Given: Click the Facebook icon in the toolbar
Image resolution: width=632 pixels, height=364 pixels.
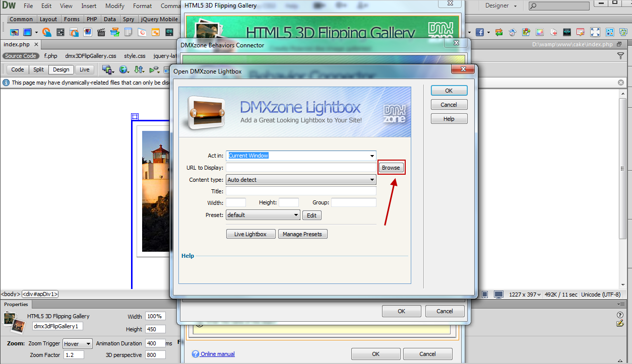Looking at the screenshot, I should click(x=479, y=32).
